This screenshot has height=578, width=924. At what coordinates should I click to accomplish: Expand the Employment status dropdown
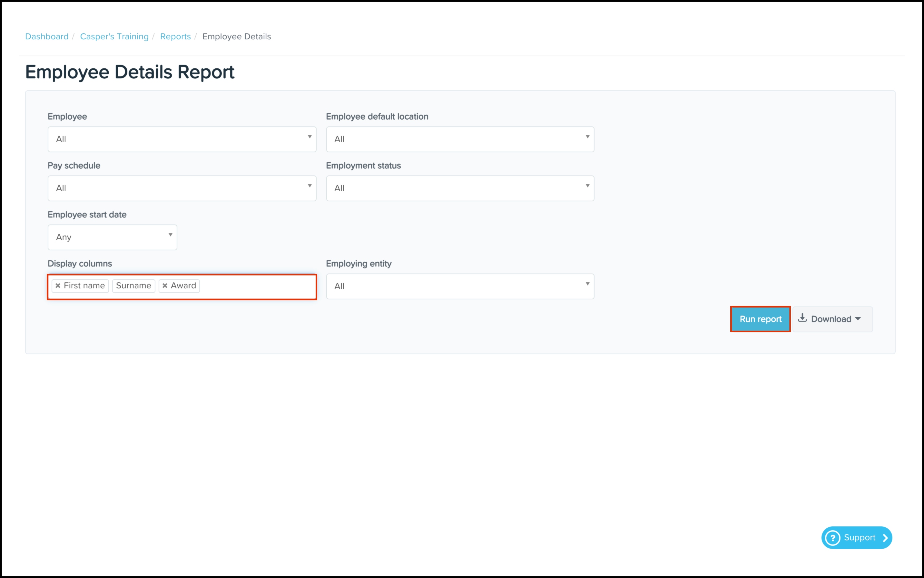coord(460,188)
